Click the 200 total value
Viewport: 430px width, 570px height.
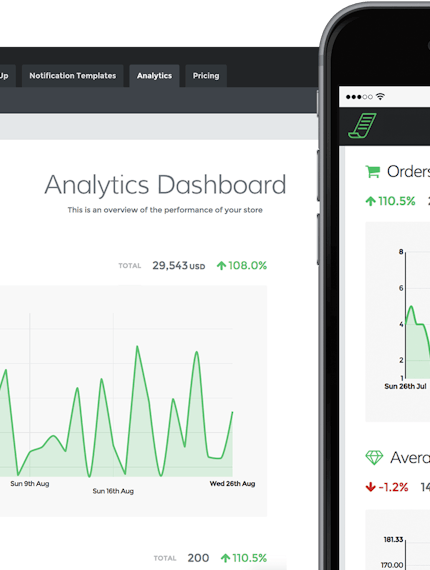click(x=198, y=558)
